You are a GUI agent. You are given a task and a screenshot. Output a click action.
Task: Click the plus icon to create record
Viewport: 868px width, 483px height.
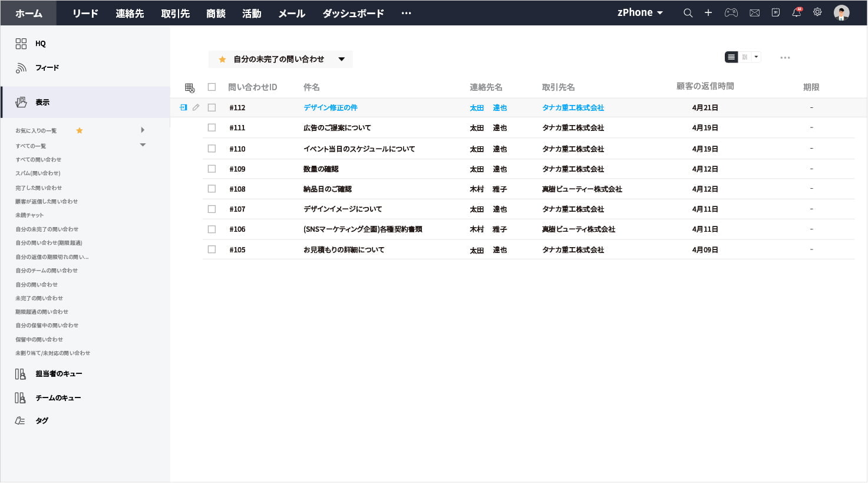click(708, 13)
